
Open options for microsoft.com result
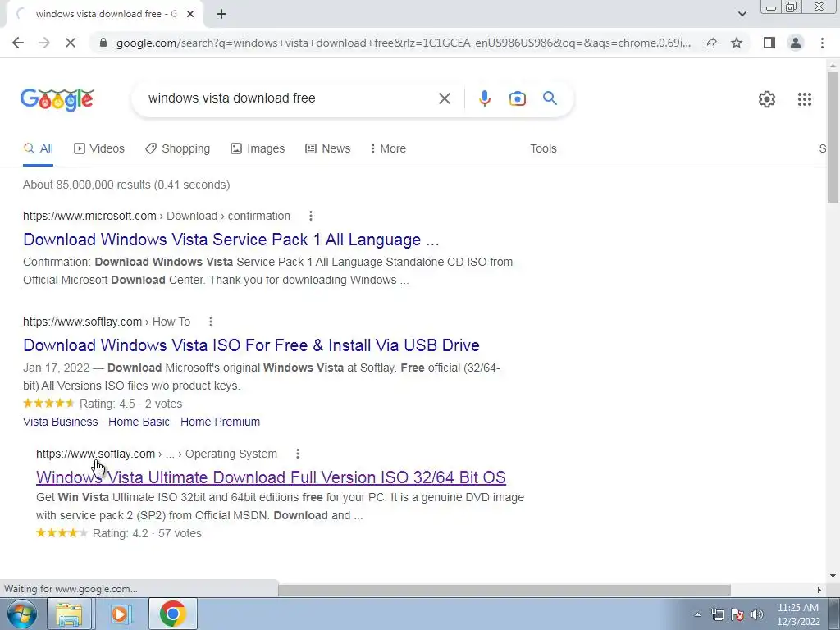coord(311,216)
